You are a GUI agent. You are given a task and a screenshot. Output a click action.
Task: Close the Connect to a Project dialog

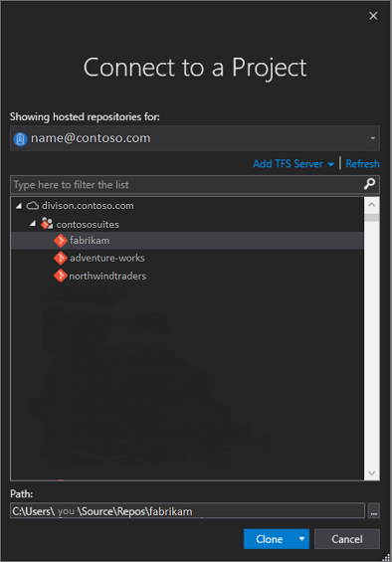[x=373, y=16]
